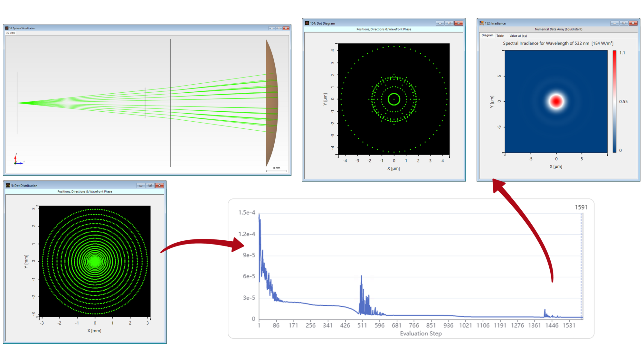
Task: Click the Dot Distribution window title icon
Action: point(8,186)
